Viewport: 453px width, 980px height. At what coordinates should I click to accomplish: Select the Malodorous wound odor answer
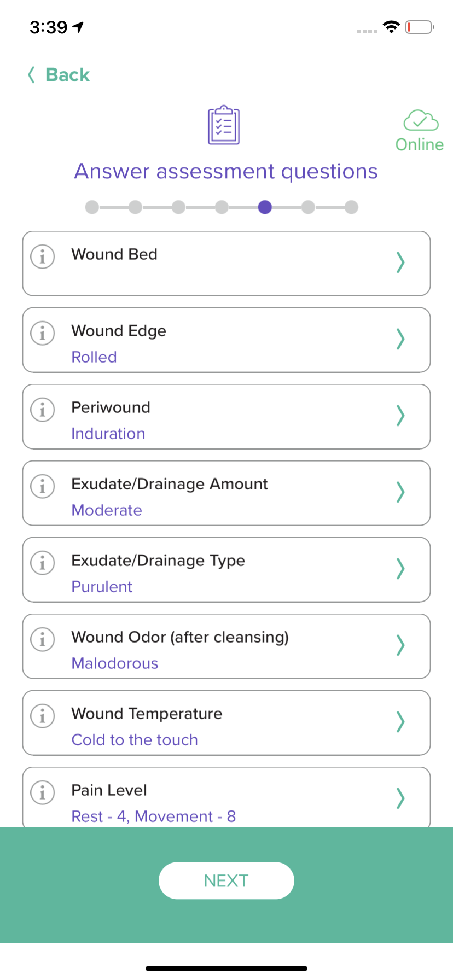pyautogui.click(x=115, y=663)
